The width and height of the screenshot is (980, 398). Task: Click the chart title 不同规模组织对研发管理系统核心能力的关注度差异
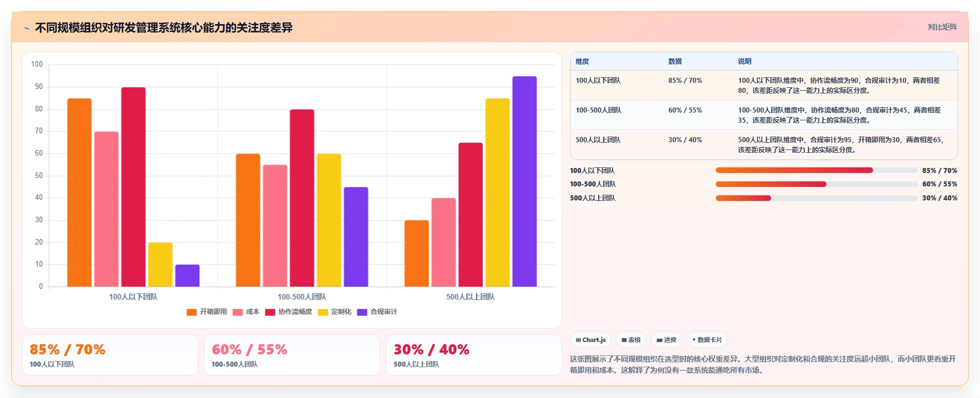[164, 28]
